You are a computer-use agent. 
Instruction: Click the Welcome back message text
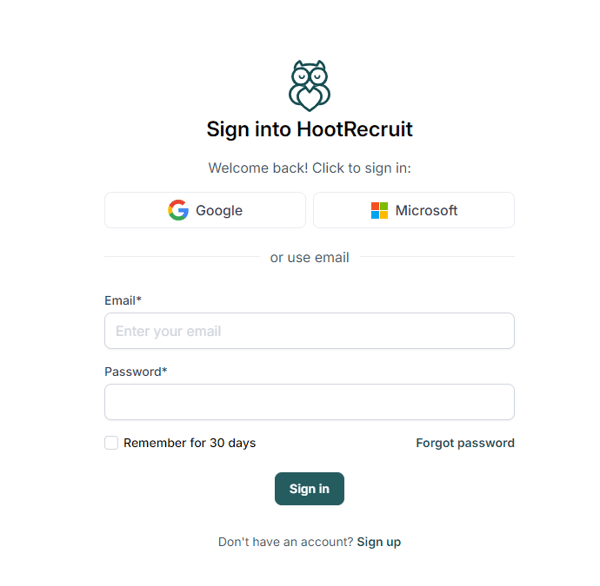pyautogui.click(x=309, y=168)
